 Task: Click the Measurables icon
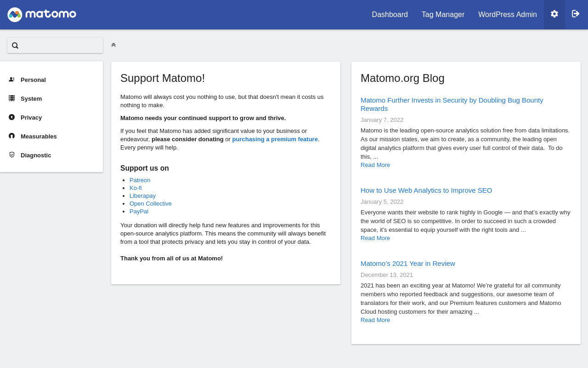tap(12, 136)
